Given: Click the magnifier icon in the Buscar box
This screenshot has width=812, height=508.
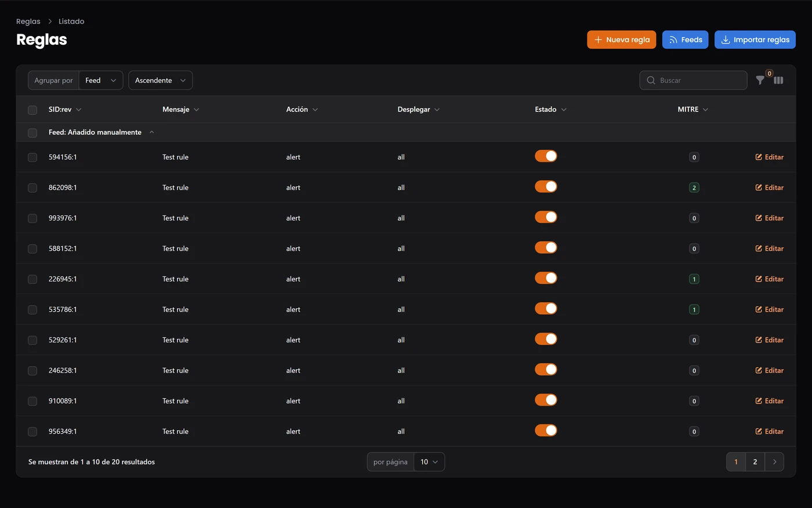Looking at the screenshot, I should [651, 81].
